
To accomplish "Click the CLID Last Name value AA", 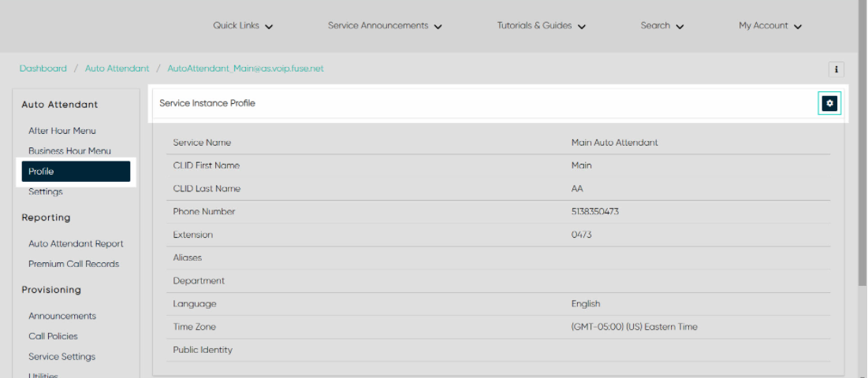I will point(577,189).
